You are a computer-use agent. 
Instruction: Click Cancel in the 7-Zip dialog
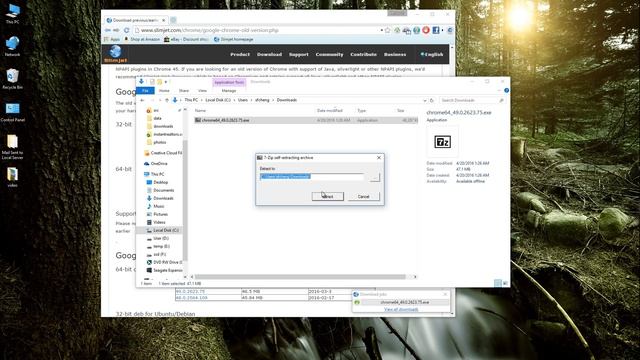[363, 196]
